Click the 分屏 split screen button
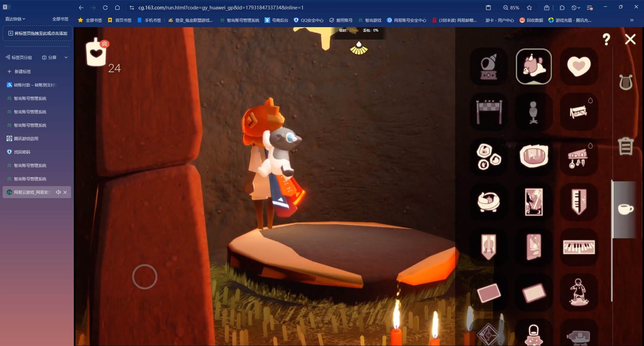The image size is (644, 346). (x=49, y=57)
